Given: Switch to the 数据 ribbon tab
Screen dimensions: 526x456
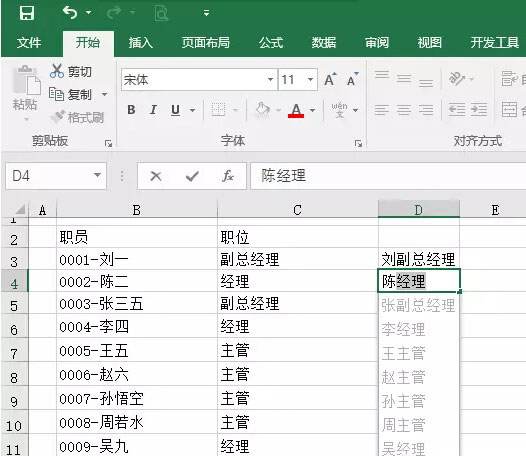Looking at the screenshot, I should click(324, 43).
